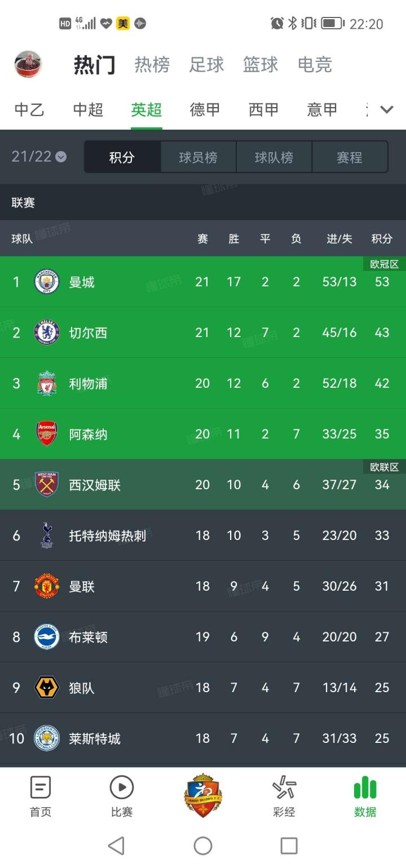
Task: Open the user profile avatar
Action: click(28, 64)
